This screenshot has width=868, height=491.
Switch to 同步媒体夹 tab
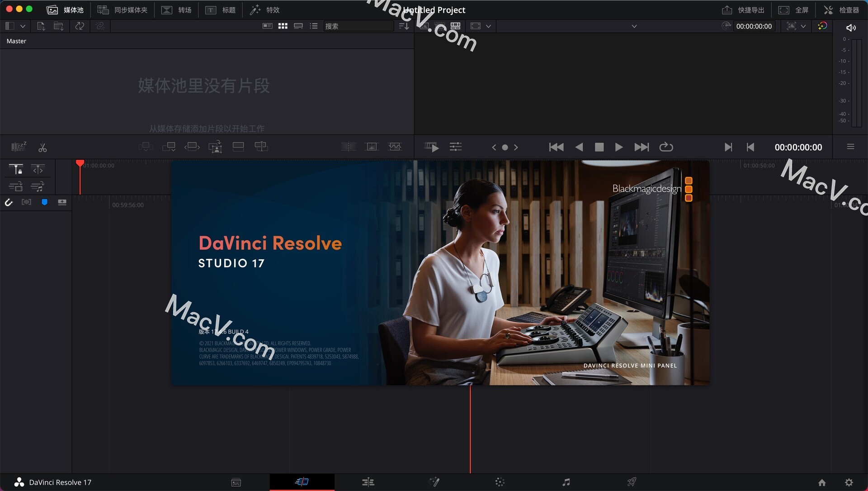(x=122, y=10)
